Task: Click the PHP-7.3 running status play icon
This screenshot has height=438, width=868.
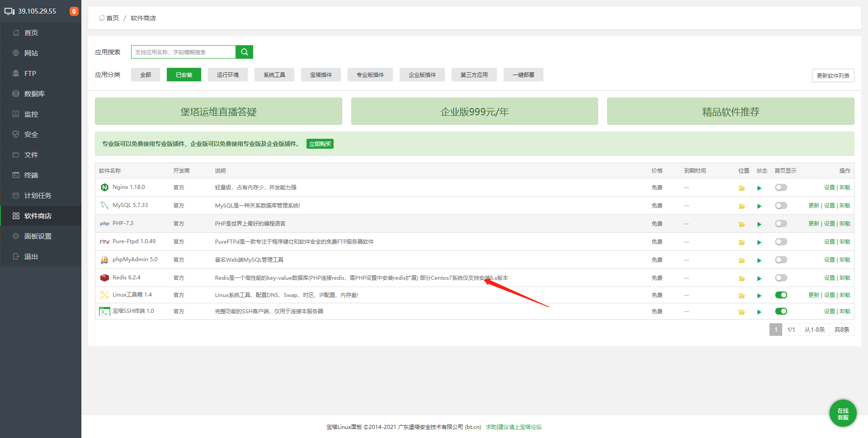Action: 759,224
